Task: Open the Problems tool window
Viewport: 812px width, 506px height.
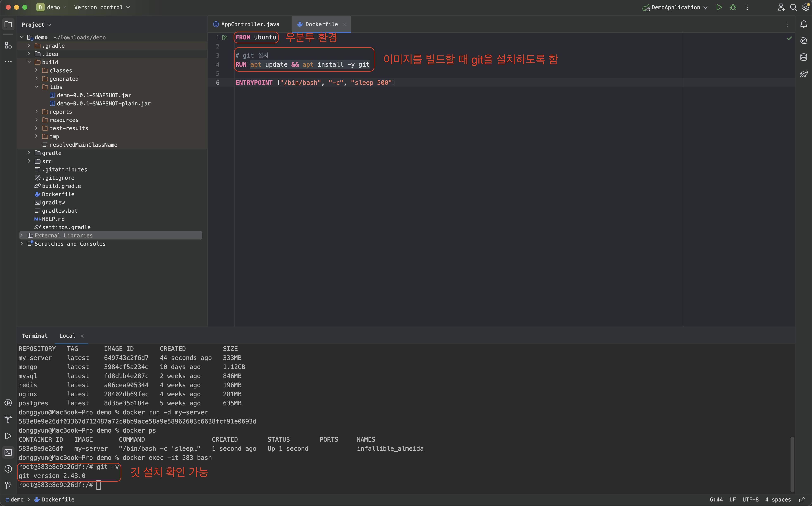Action: tap(8, 468)
